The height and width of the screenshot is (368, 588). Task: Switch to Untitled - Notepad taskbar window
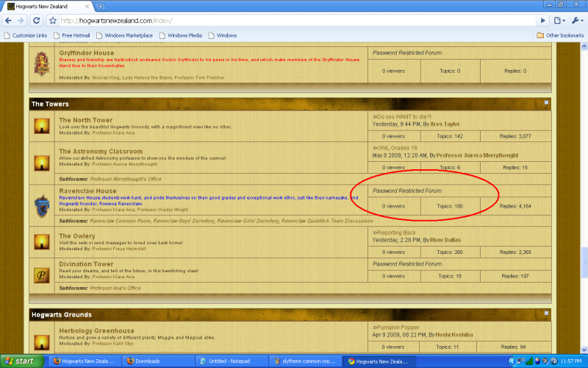232,361
